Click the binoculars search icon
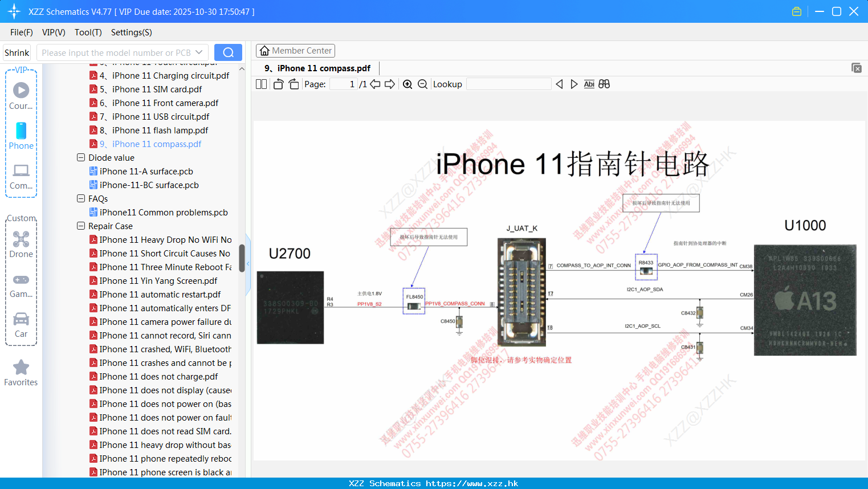 (604, 84)
